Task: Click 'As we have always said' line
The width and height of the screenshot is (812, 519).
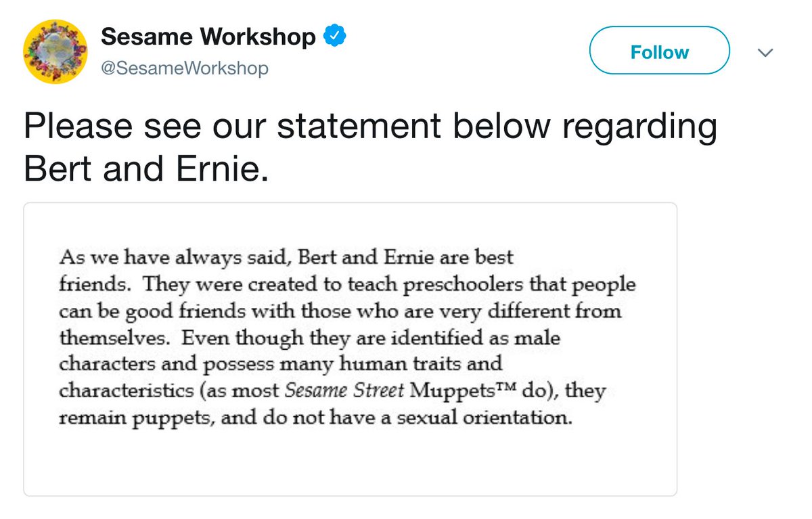Action: pos(176,257)
